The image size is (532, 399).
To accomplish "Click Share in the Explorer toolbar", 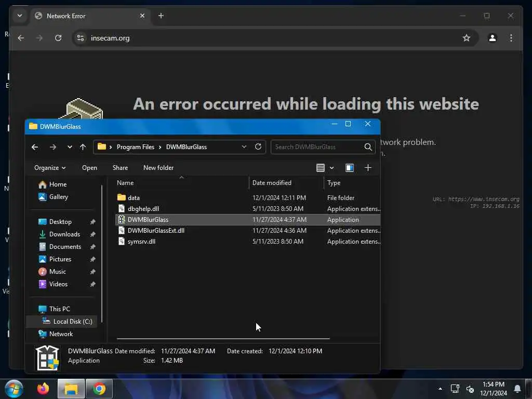I will (x=120, y=168).
